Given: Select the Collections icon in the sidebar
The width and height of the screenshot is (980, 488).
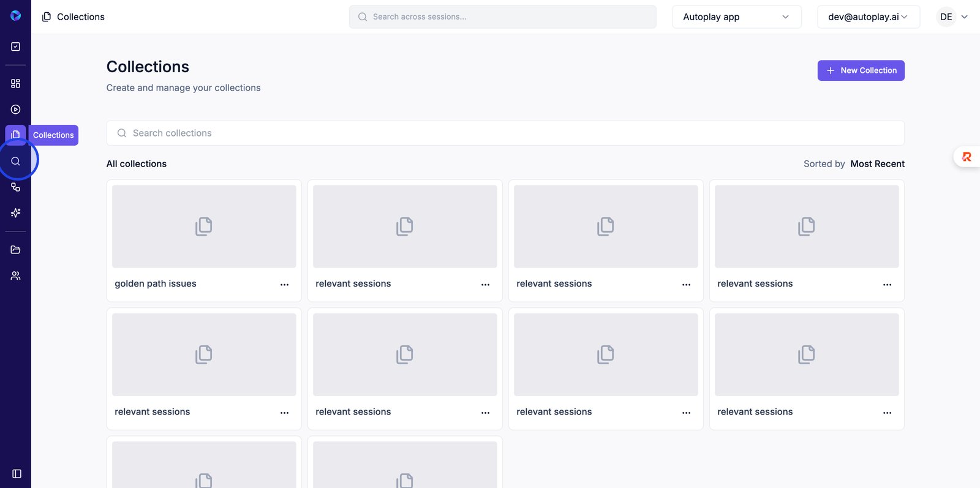Looking at the screenshot, I should (16, 135).
